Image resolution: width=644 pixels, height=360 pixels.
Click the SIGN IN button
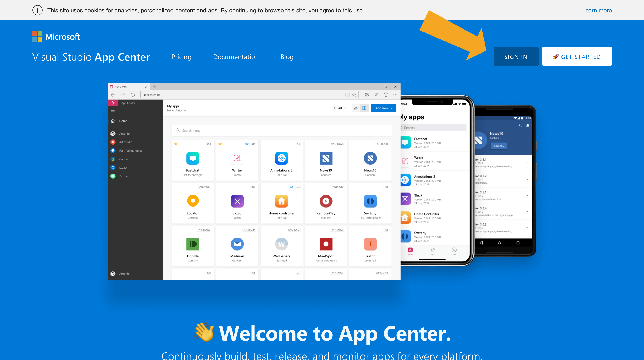pyautogui.click(x=516, y=56)
